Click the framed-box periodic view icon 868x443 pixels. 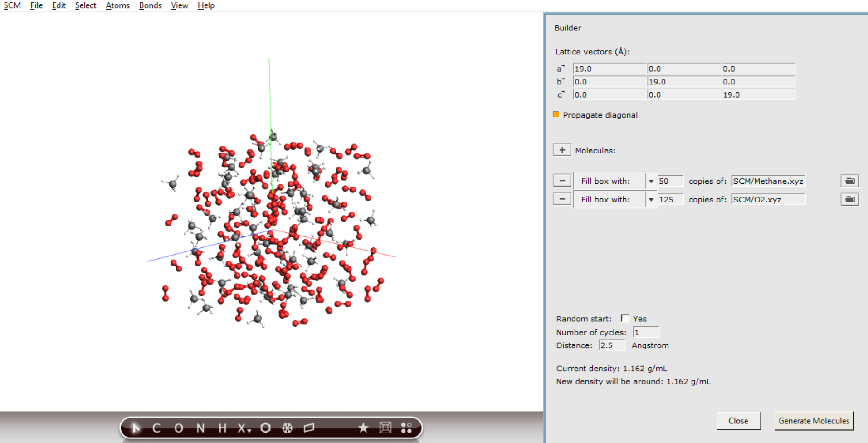coord(385,428)
